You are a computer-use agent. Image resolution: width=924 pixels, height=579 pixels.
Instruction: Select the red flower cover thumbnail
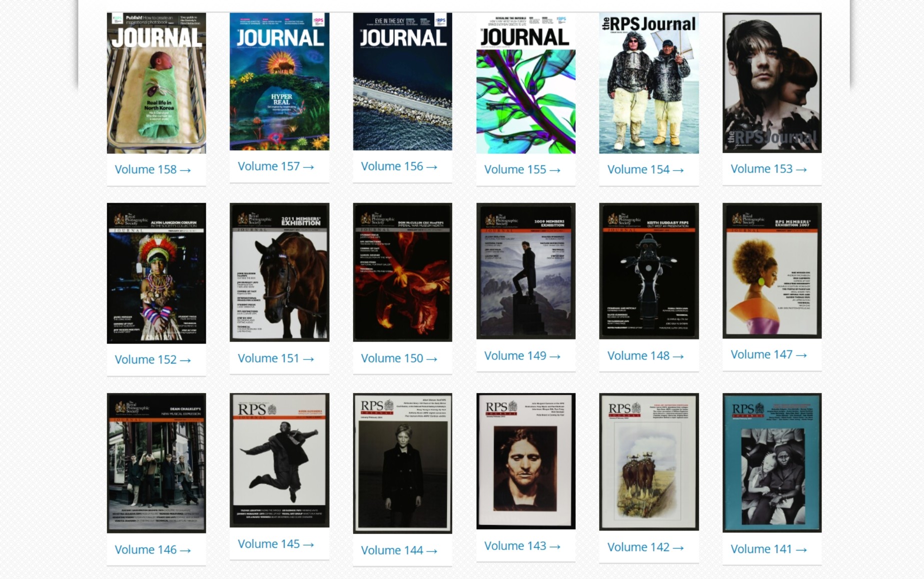(402, 272)
